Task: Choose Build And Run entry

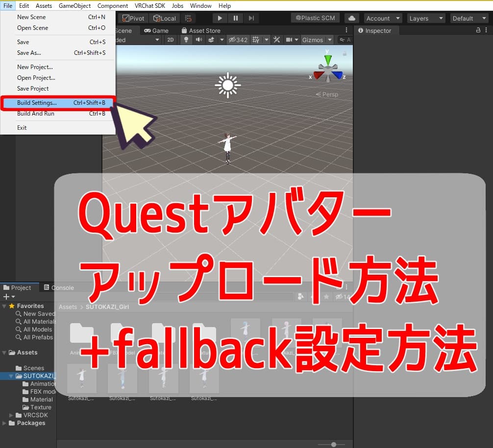Action: point(58,114)
